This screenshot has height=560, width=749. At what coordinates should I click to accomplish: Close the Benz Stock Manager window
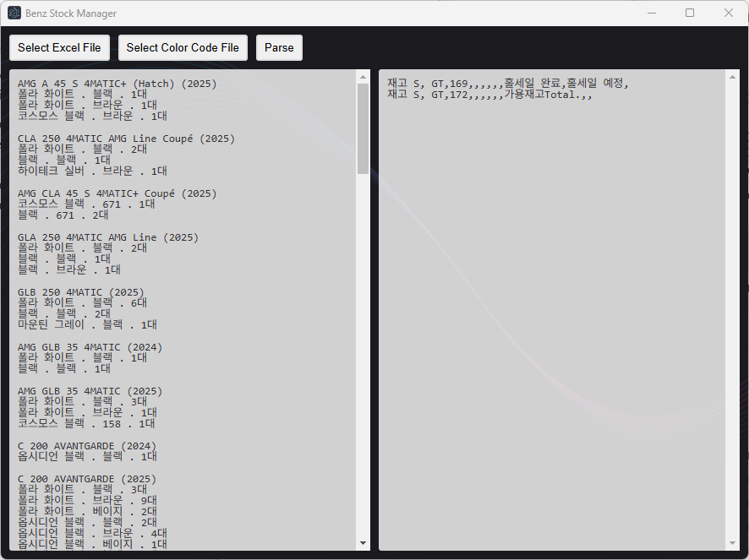729,14
